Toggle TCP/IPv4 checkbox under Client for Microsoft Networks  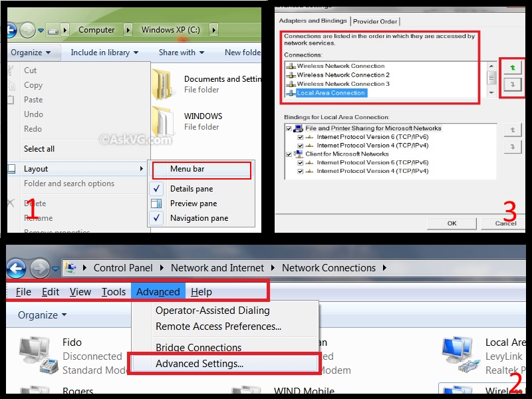[301, 172]
